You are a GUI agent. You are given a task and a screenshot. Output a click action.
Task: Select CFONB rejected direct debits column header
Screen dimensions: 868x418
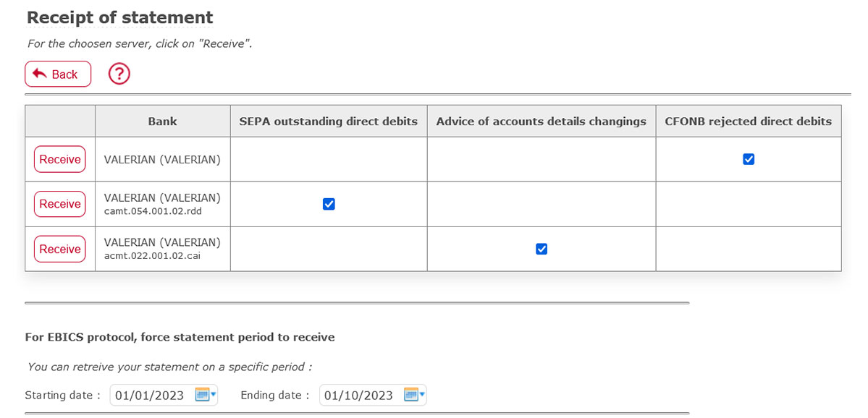coord(749,121)
